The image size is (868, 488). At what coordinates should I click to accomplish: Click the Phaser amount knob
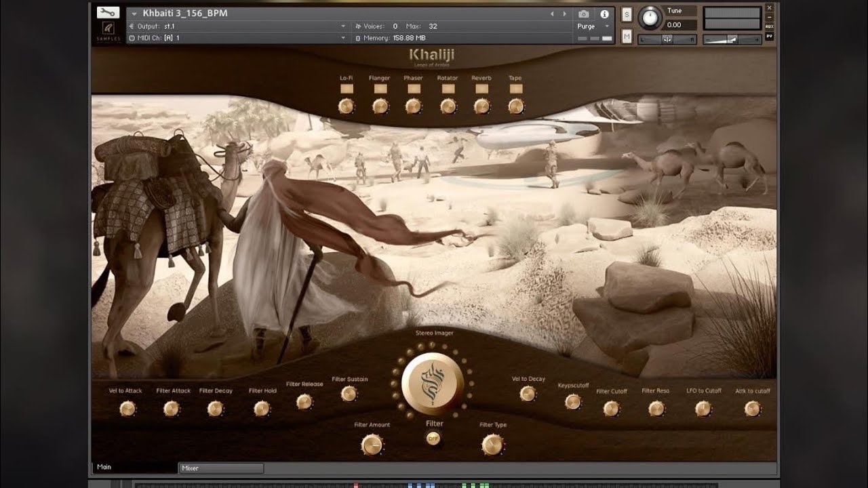tap(414, 106)
